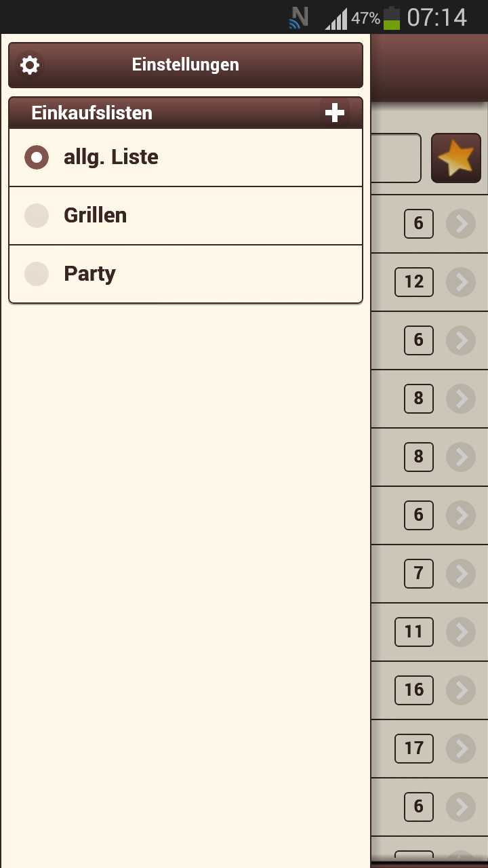
Task: Select the Party radio button
Action: [37, 274]
